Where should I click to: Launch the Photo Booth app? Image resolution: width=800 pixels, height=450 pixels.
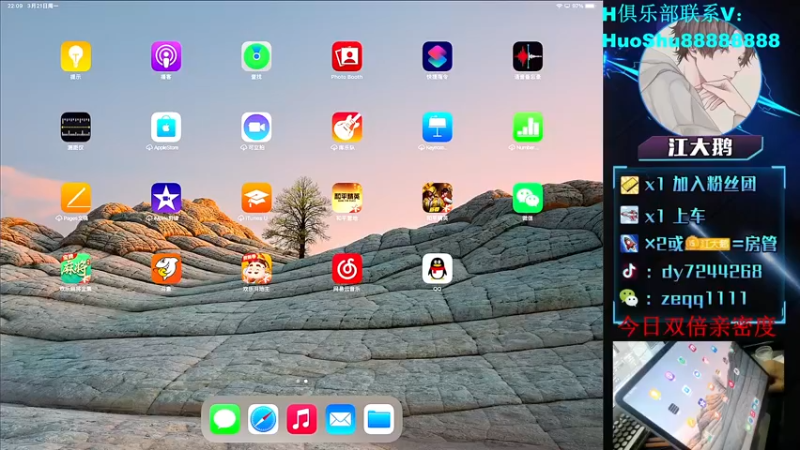click(347, 56)
